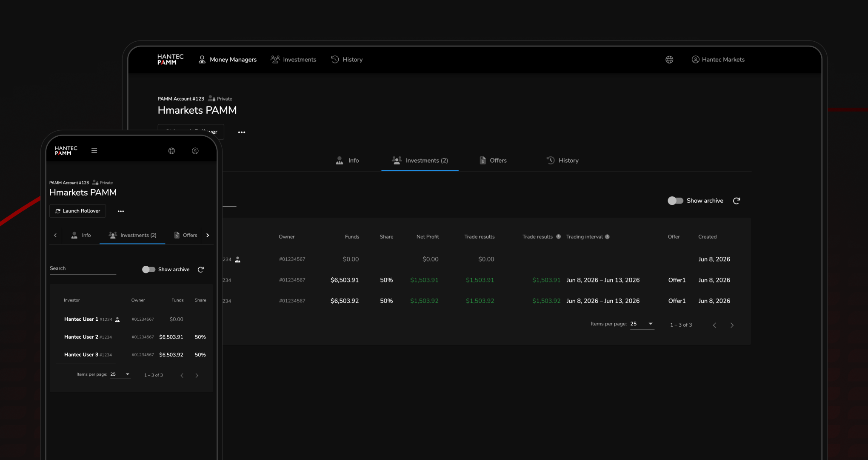Click the 1 – 3 of 3 label in desktop table

point(681,325)
